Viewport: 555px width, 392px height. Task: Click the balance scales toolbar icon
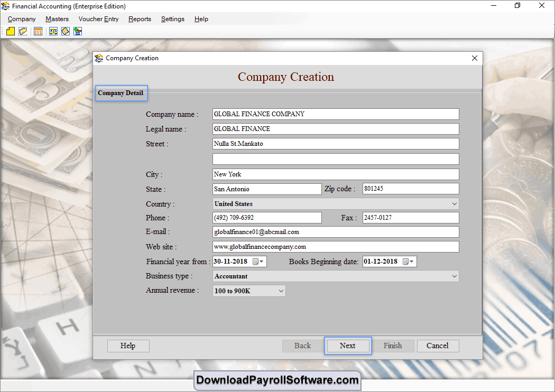(x=53, y=31)
